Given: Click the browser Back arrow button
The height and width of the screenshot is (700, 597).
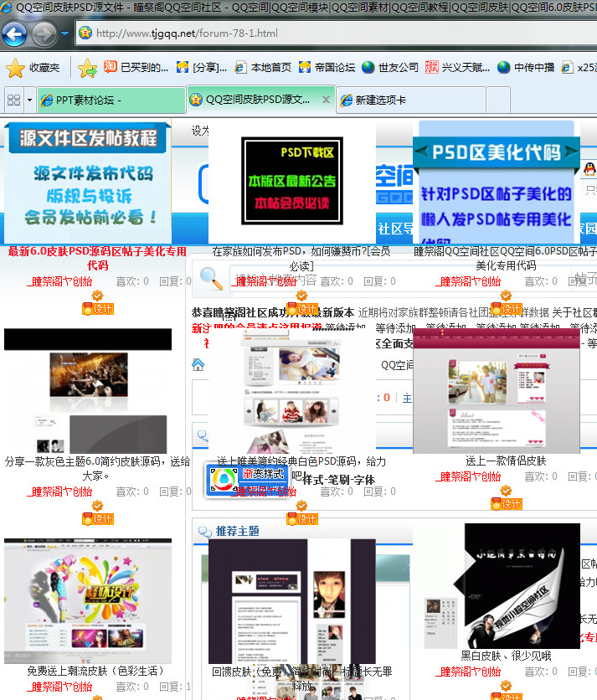Looking at the screenshot, I should pyautogui.click(x=15, y=33).
